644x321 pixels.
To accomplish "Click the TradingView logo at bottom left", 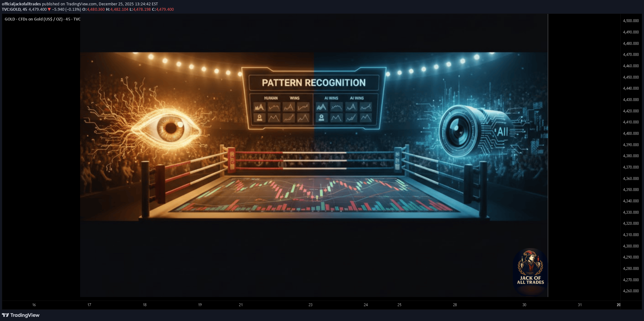I will pyautogui.click(x=21, y=315).
